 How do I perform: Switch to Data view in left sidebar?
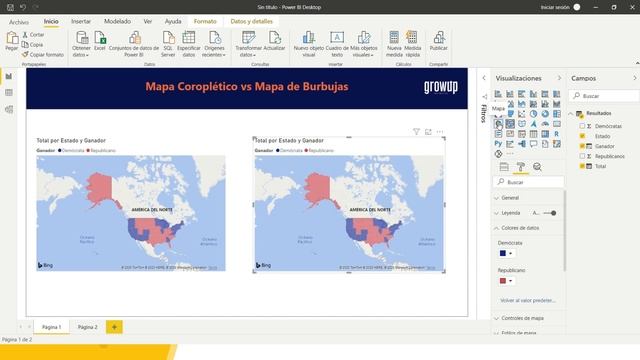(9, 93)
